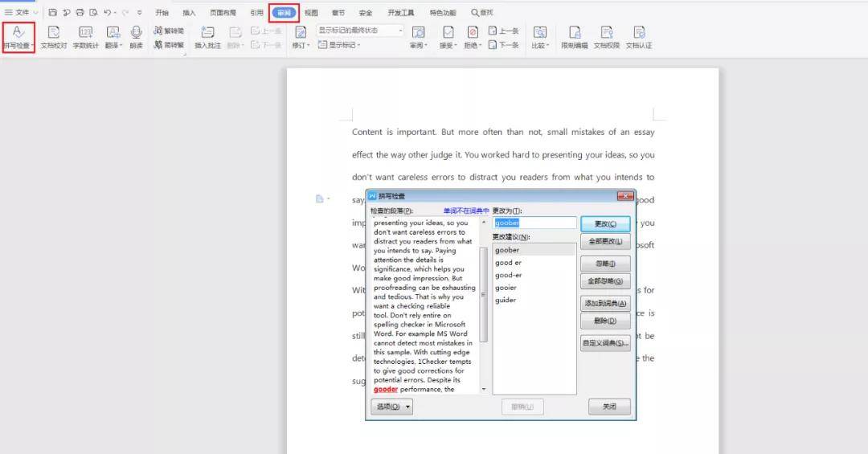Click the 文档校对 document proofreading icon
Screen dimensions: 868x454
(x=54, y=38)
